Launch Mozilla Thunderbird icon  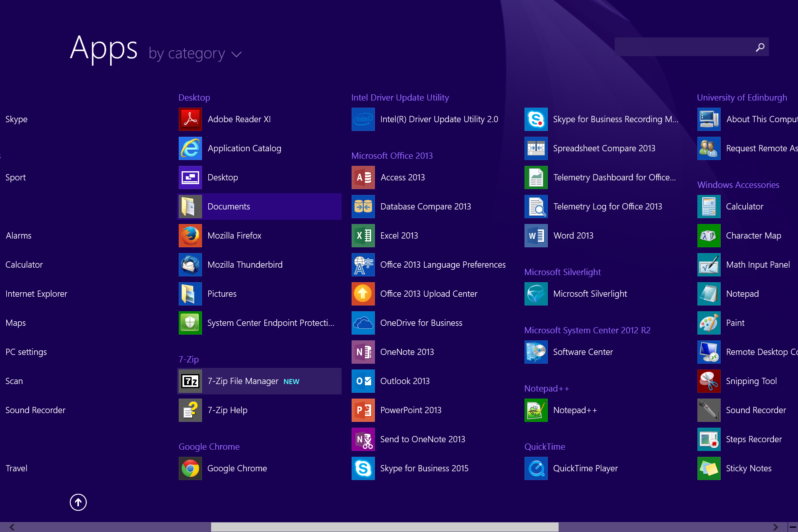coord(190,265)
